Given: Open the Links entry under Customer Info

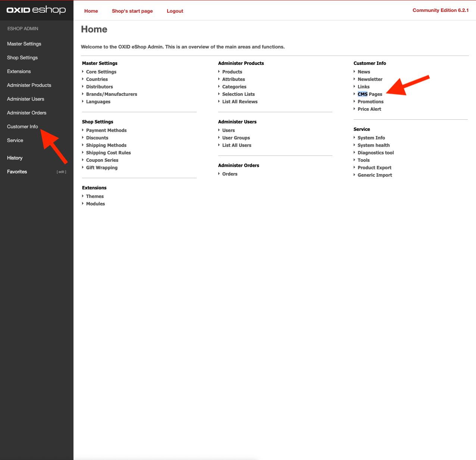Looking at the screenshot, I should pyautogui.click(x=364, y=86).
